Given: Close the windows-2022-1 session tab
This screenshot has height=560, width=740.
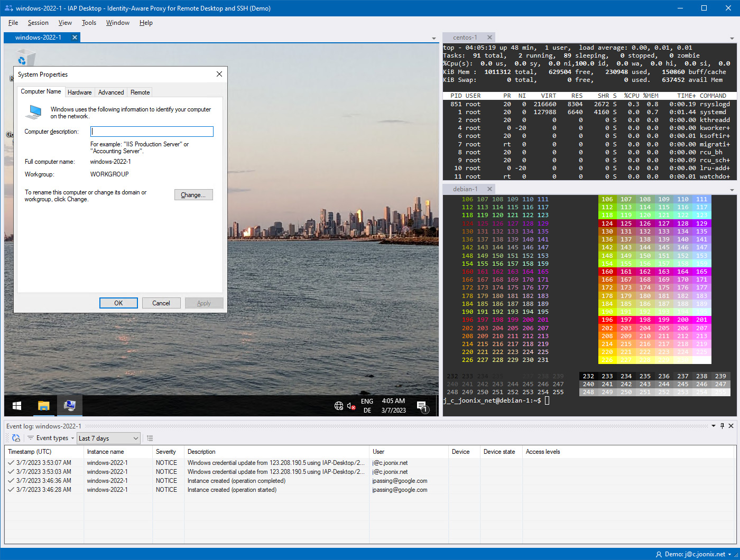Looking at the screenshot, I should click(75, 38).
